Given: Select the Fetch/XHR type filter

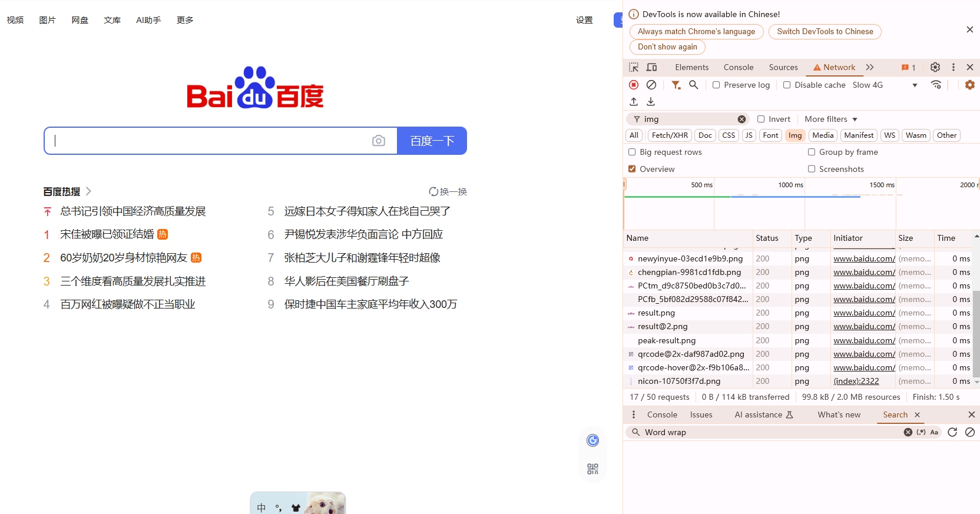Looking at the screenshot, I should pos(670,135).
